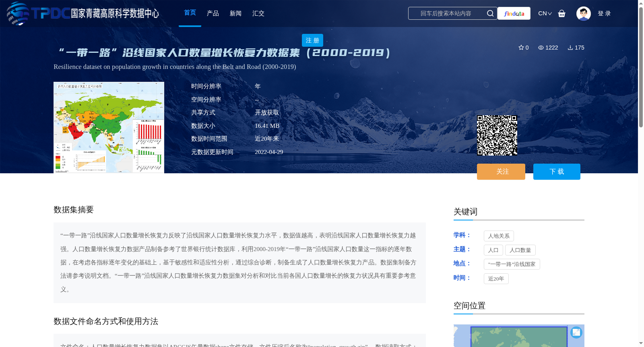Click the download count 175 icon

coord(570,48)
